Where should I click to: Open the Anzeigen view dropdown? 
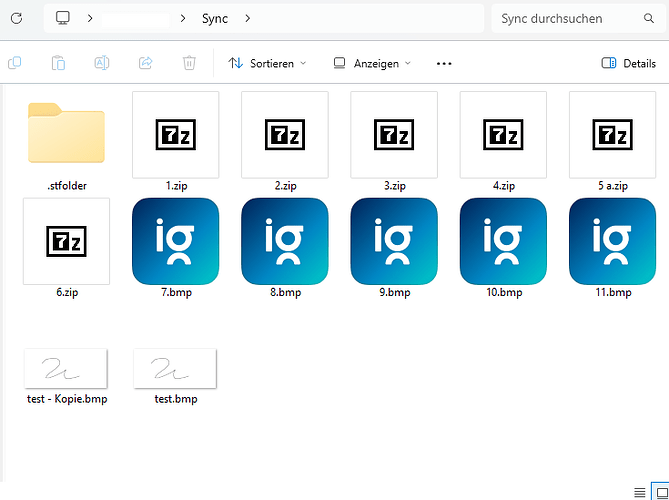pos(372,64)
